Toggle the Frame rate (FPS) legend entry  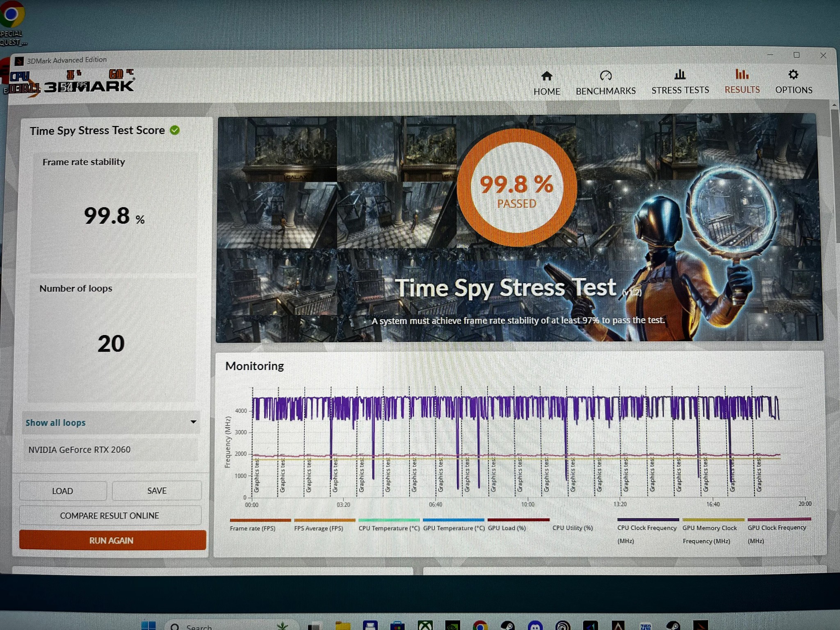click(260, 525)
